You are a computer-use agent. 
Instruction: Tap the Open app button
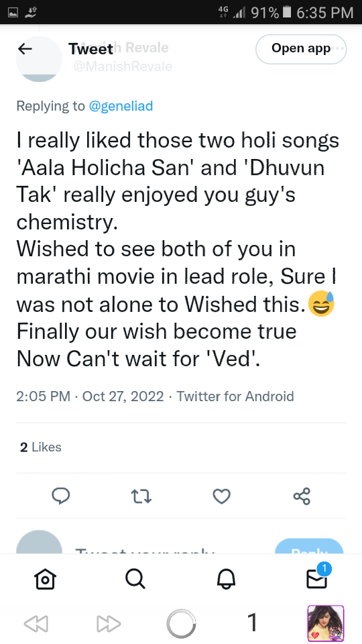tap(301, 49)
